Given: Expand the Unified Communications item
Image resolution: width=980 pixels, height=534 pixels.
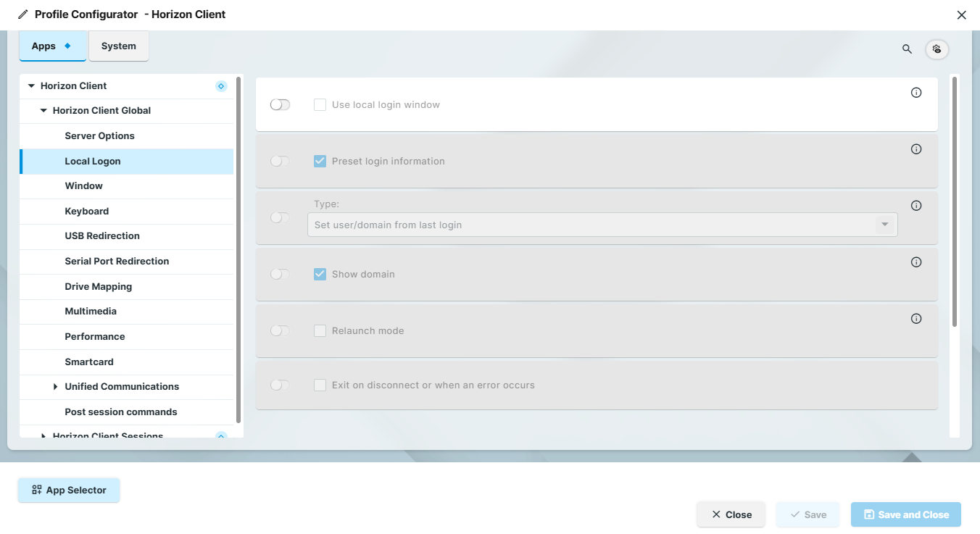Looking at the screenshot, I should click(x=56, y=387).
